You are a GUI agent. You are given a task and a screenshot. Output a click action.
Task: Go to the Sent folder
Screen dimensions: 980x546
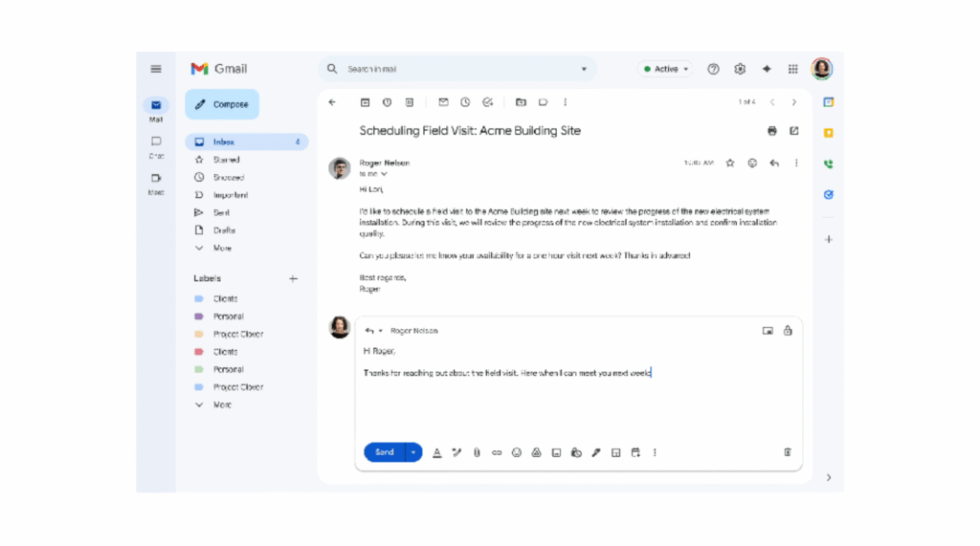click(221, 212)
